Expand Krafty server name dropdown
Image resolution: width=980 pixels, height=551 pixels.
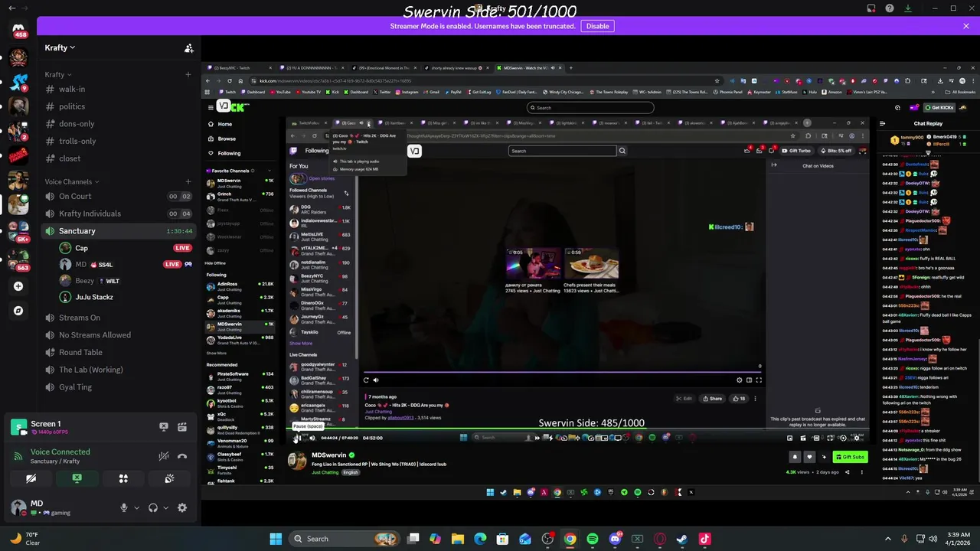coord(60,47)
